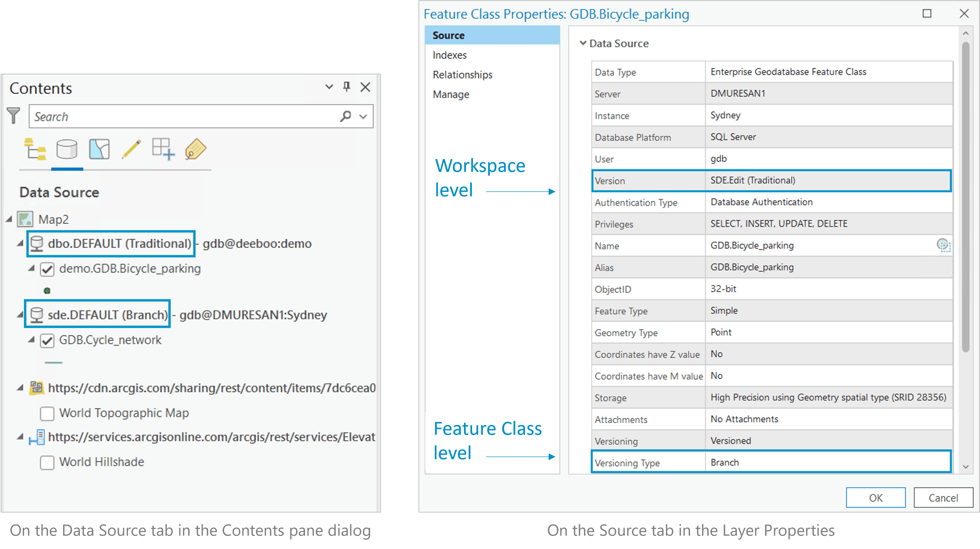Select the List By Drawing Order icon

[x=35, y=149]
